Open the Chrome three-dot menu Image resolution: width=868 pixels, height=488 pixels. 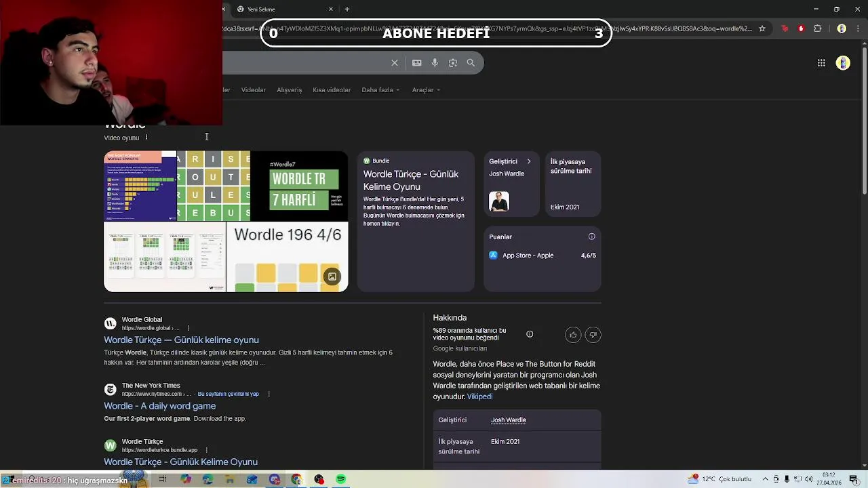coord(859,28)
